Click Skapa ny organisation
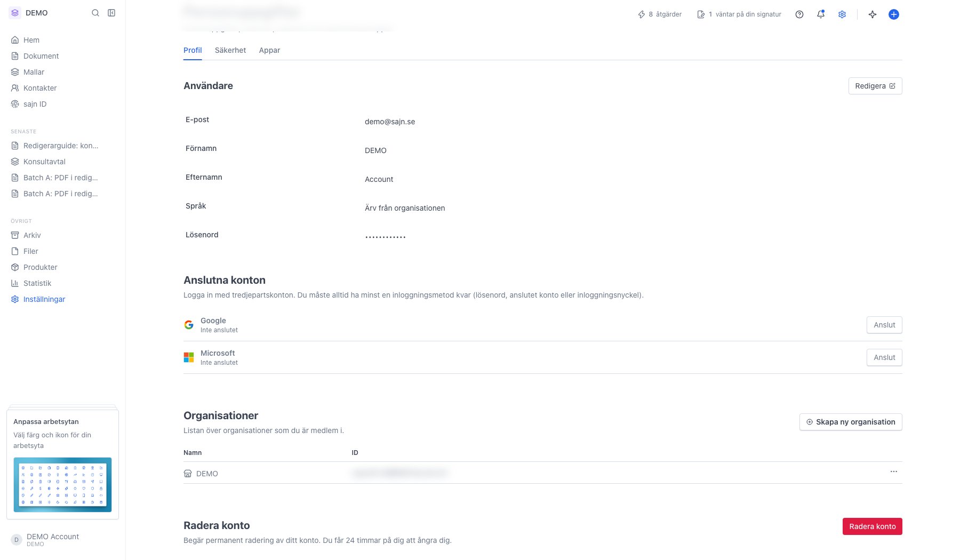The image size is (960, 560). [x=851, y=422]
